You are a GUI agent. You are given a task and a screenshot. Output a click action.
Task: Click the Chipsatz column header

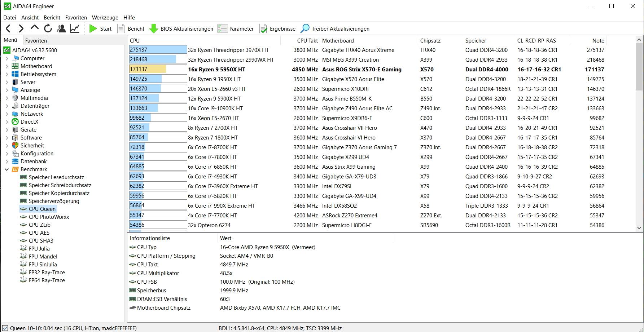click(x=440, y=40)
